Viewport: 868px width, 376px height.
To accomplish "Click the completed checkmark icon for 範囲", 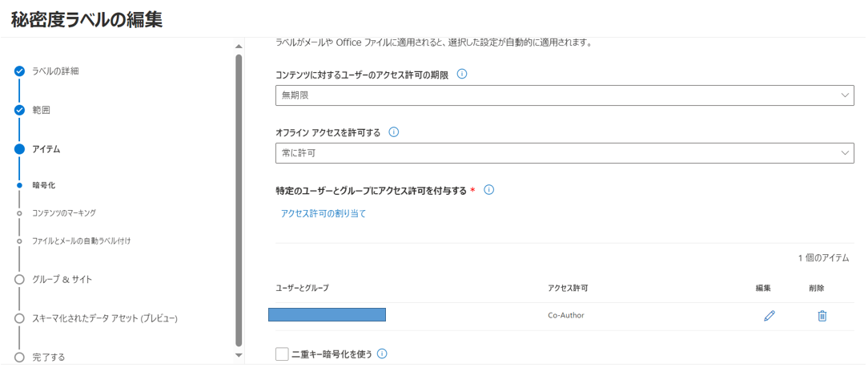I will (x=19, y=110).
